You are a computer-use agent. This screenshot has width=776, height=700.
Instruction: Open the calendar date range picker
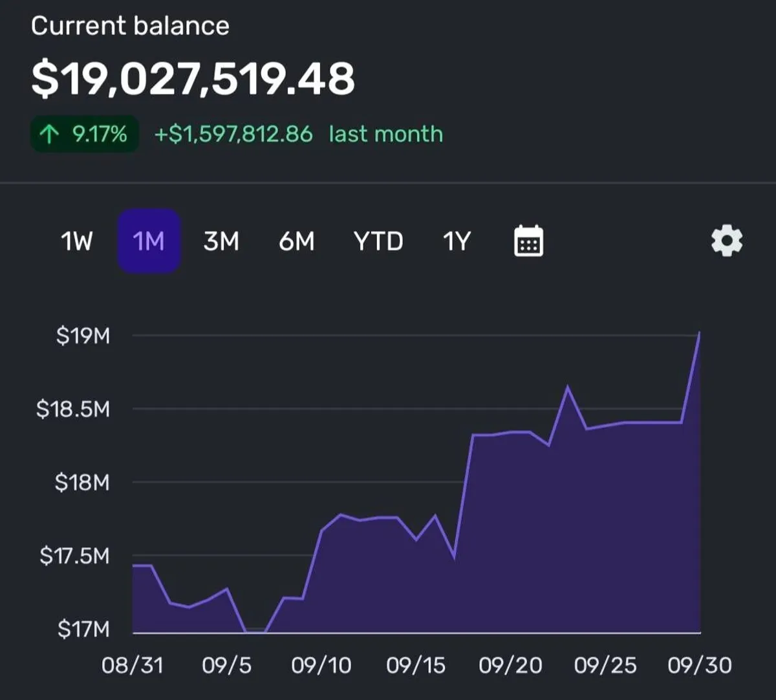click(x=528, y=241)
